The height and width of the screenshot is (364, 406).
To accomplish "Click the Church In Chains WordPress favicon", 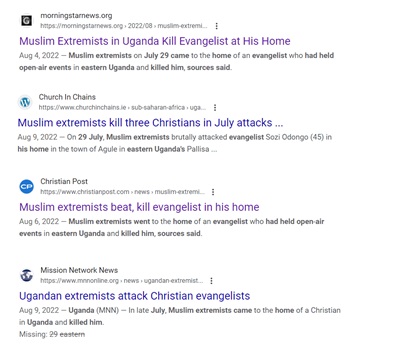I will pyautogui.click(x=25, y=102).
